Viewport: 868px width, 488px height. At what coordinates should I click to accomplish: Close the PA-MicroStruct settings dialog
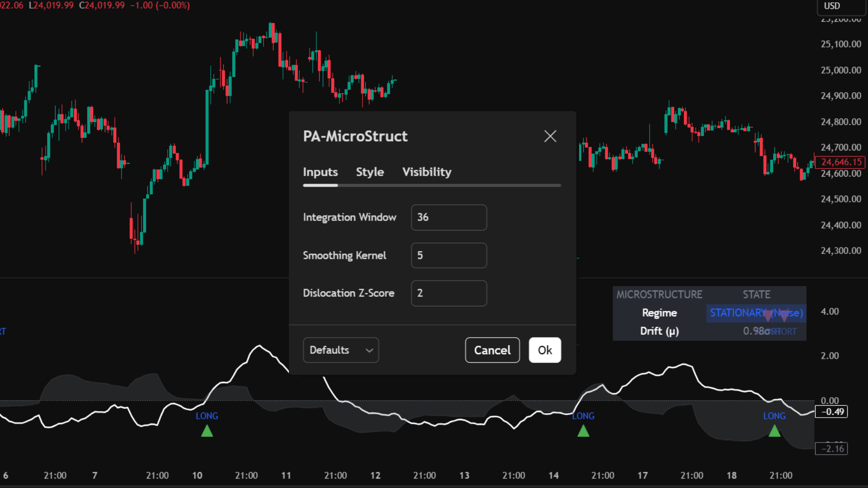pyautogui.click(x=550, y=136)
